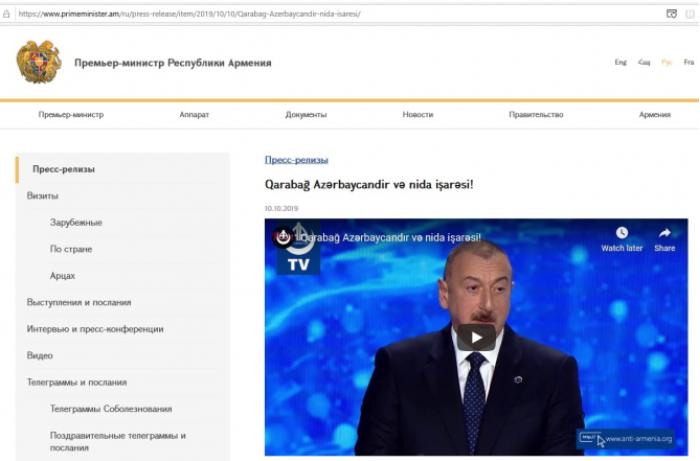Switch site language to Eng
The image size is (700, 461).
(621, 62)
